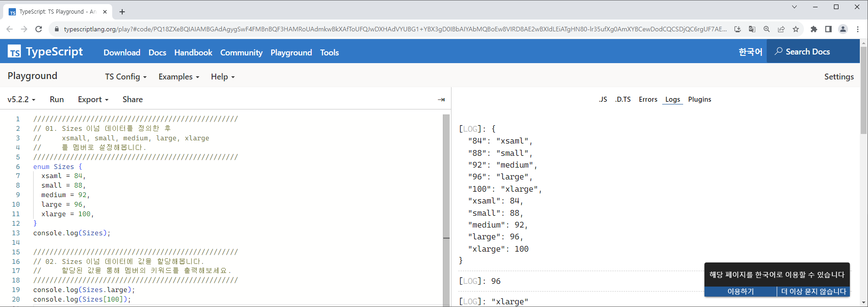This screenshot has width=868, height=307.
Task: Toggle the browser side panel icon
Action: pos(828,29)
